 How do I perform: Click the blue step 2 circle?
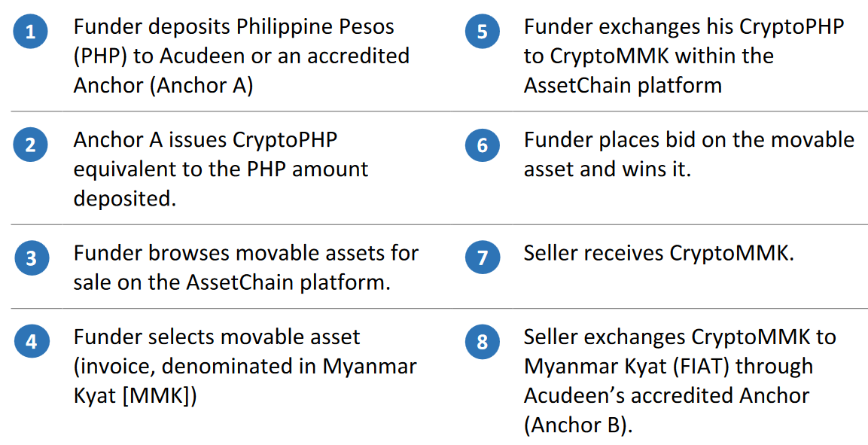tap(30, 145)
